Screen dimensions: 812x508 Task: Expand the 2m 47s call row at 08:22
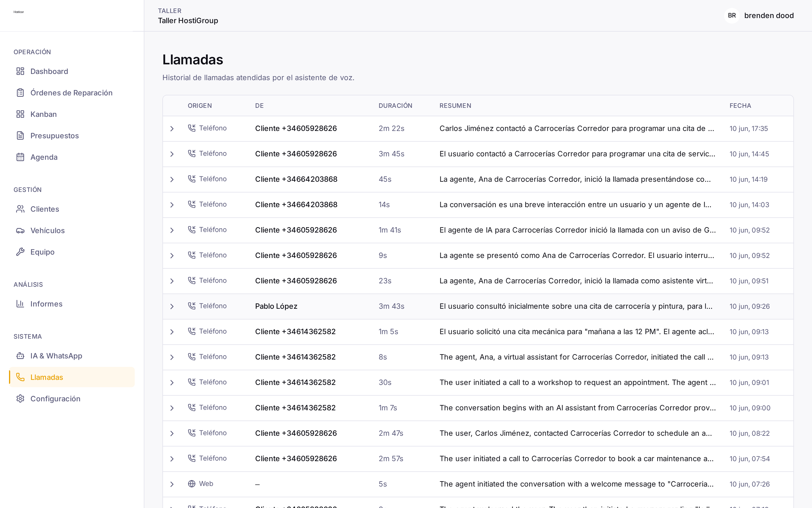click(x=172, y=433)
